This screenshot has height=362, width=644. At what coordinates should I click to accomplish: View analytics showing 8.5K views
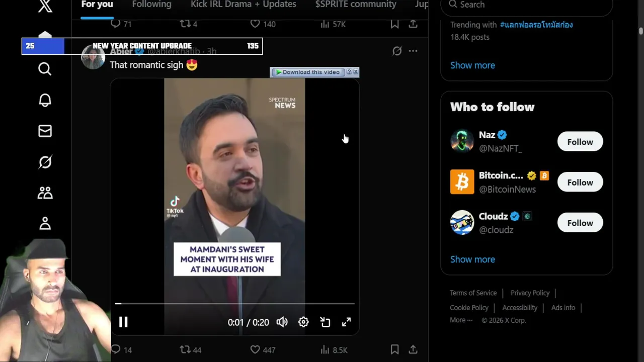coord(333,349)
